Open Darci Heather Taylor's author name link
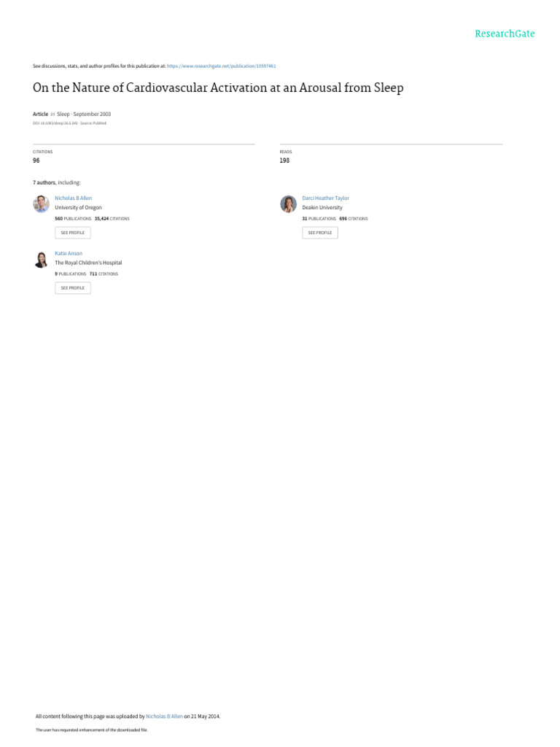The image size is (560, 747). point(325,198)
